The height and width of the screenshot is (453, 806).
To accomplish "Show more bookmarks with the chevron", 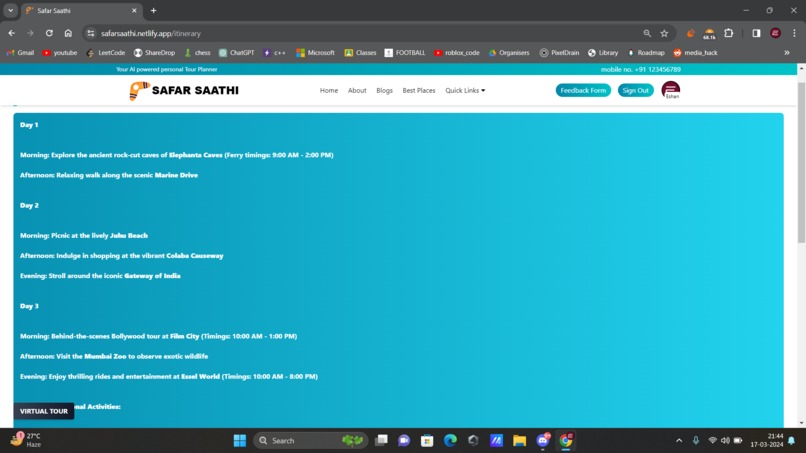I will tap(786, 52).
